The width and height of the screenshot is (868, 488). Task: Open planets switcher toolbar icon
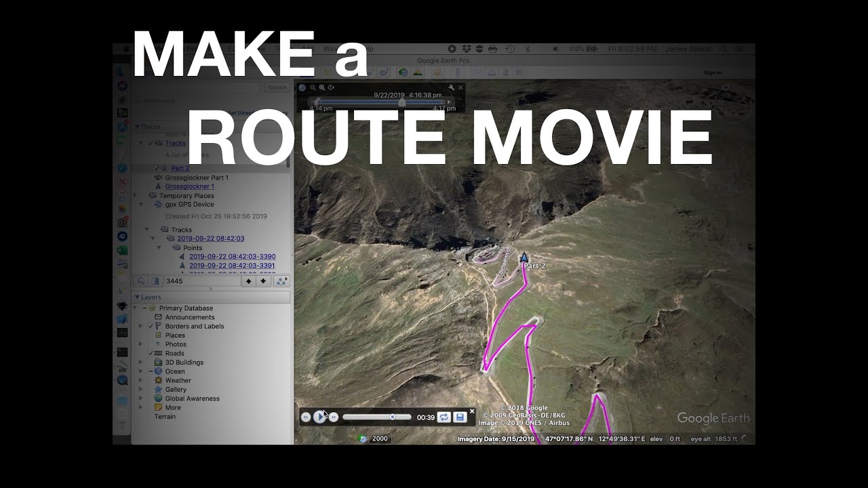click(437, 72)
